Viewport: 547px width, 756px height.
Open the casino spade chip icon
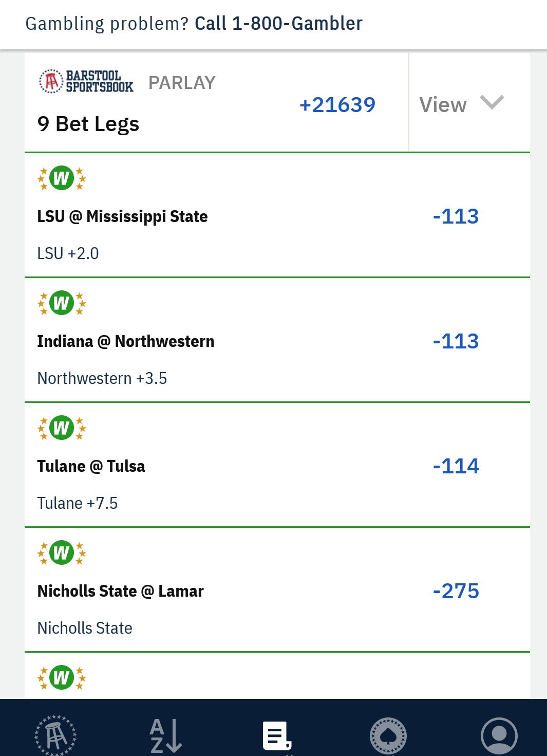pyautogui.click(x=388, y=735)
